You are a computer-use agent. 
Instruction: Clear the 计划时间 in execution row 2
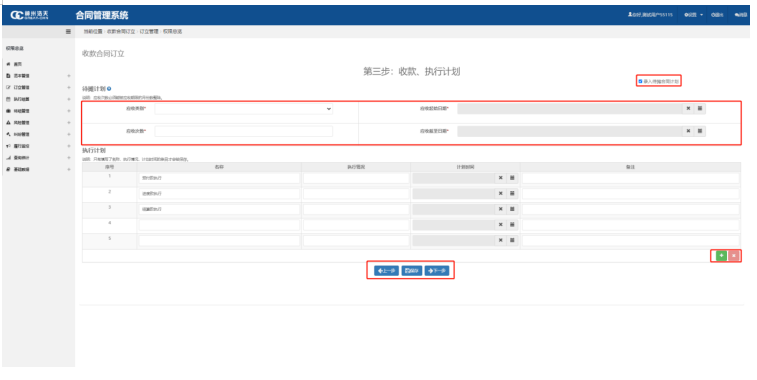click(x=501, y=194)
